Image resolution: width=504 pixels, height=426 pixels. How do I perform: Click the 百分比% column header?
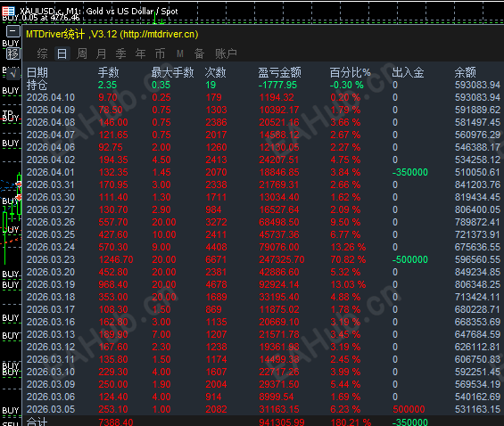pos(350,72)
